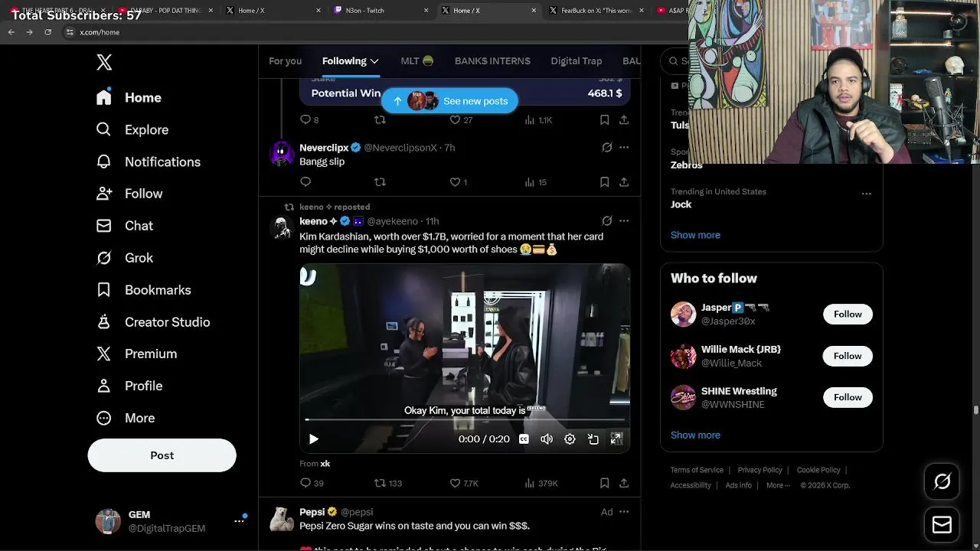The image size is (980, 551).
Task: Click the X logo in the sidebar
Action: pyautogui.click(x=104, y=63)
